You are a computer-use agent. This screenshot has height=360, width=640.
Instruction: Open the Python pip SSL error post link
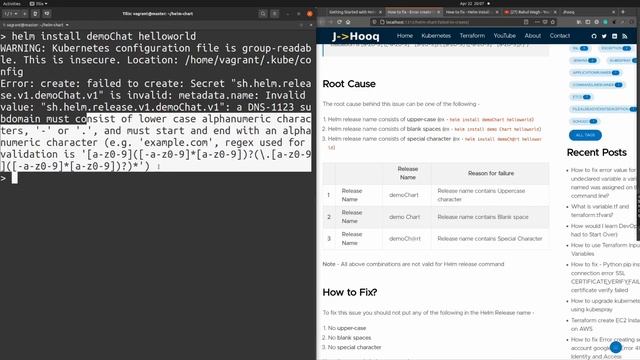pyautogui.click(x=605, y=277)
